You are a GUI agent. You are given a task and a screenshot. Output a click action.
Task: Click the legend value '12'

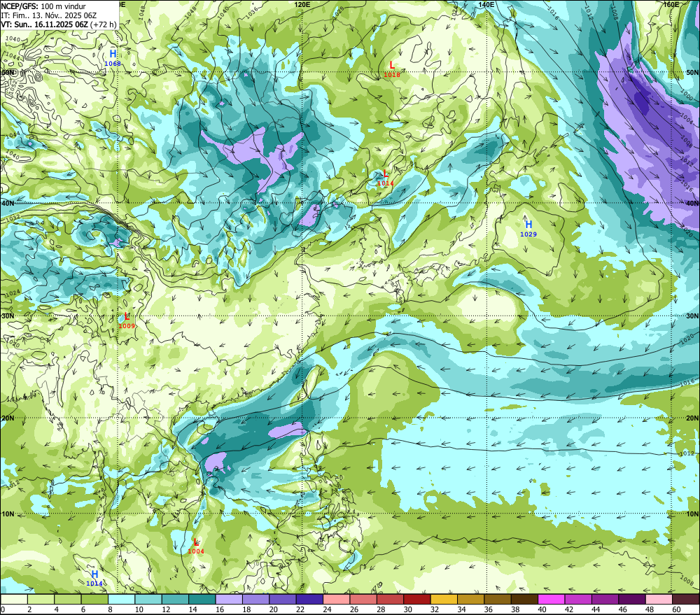166,609
